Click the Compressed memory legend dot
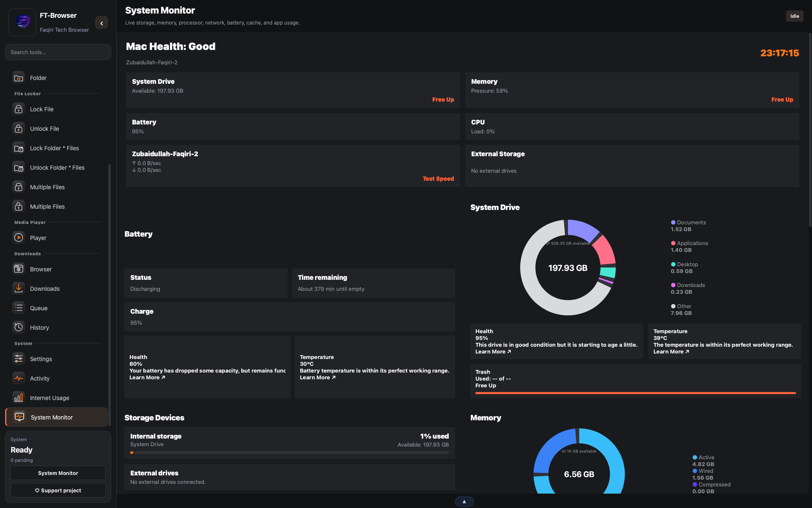The height and width of the screenshot is (508, 812). click(x=695, y=484)
